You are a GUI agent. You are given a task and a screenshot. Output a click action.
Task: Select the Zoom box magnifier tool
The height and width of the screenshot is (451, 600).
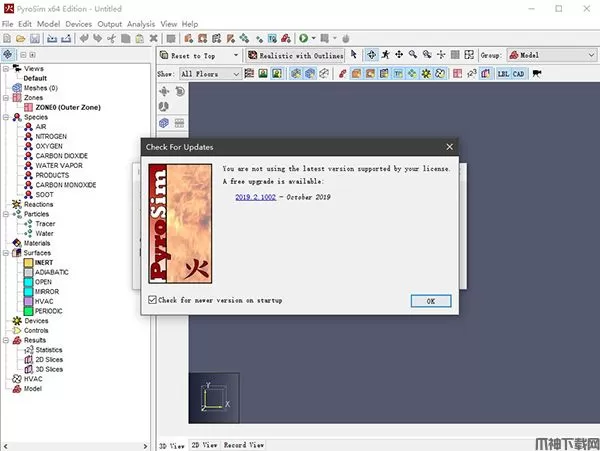(427, 55)
